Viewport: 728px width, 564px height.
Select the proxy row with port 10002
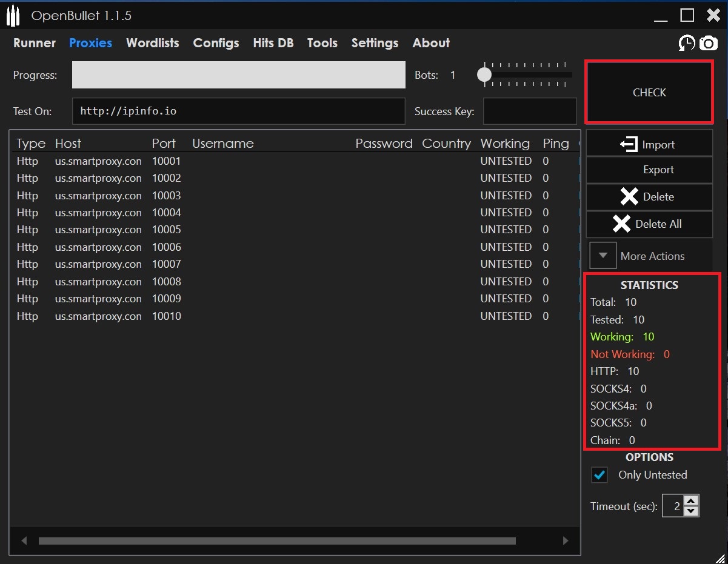pos(295,178)
